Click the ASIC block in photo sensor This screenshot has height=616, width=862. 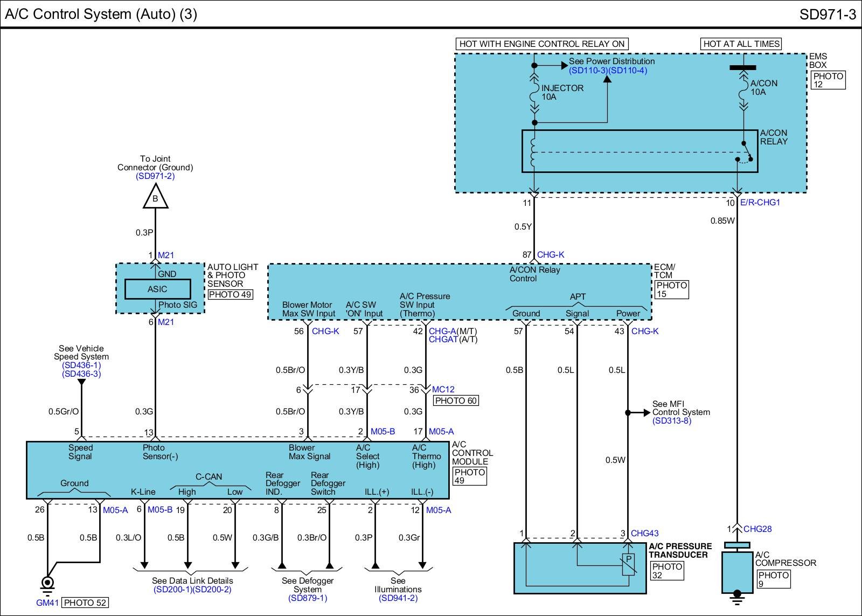click(157, 289)
